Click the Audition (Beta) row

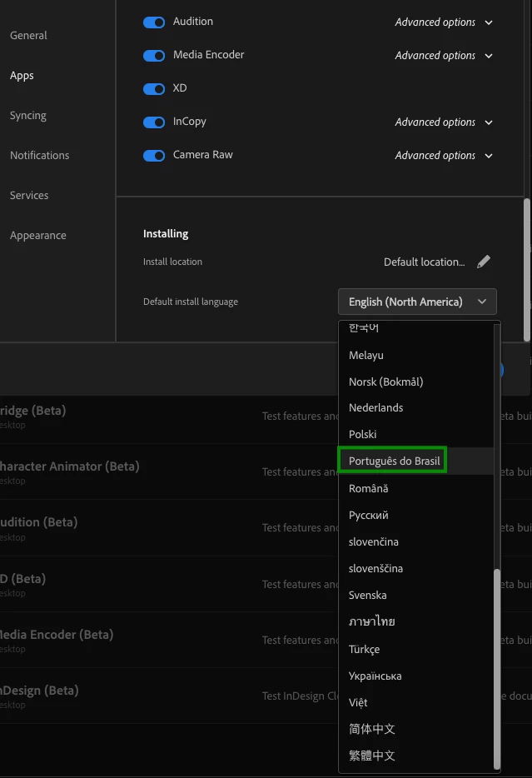[x=168, y=527]
